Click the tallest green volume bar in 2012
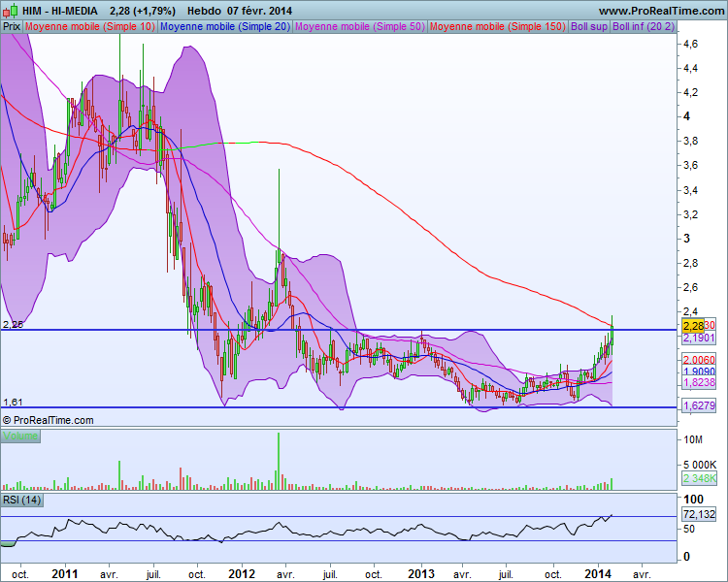The image size is (728, 582). [279, 462]
